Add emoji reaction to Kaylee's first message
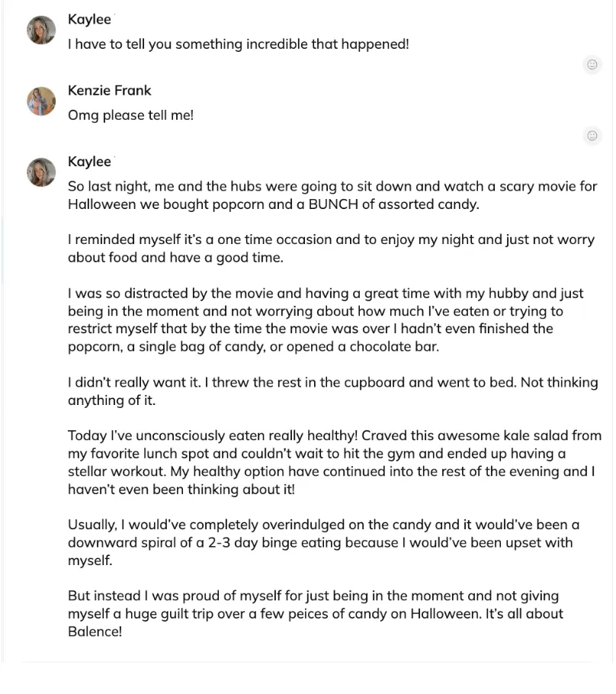 pos(592,65)
